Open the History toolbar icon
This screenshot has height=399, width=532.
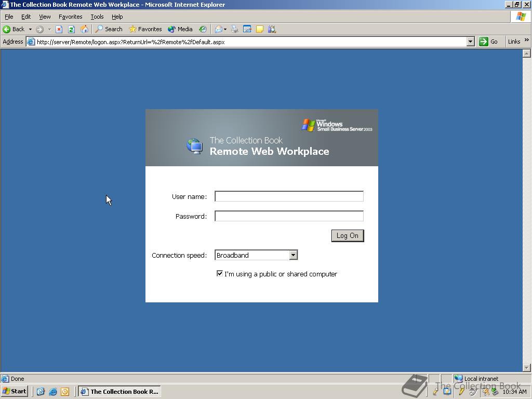click(203, 29)
